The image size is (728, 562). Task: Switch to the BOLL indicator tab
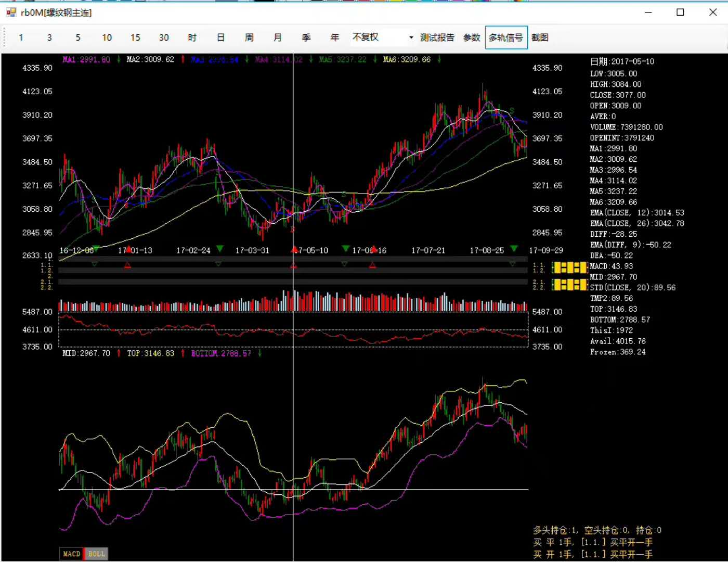[x=96, y=554]
